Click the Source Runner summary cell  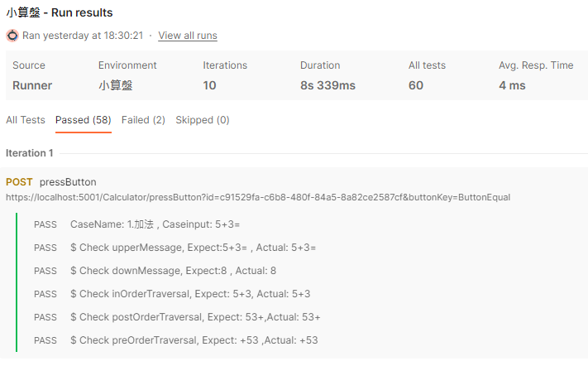pyautogui.click(x=32, y=85)
